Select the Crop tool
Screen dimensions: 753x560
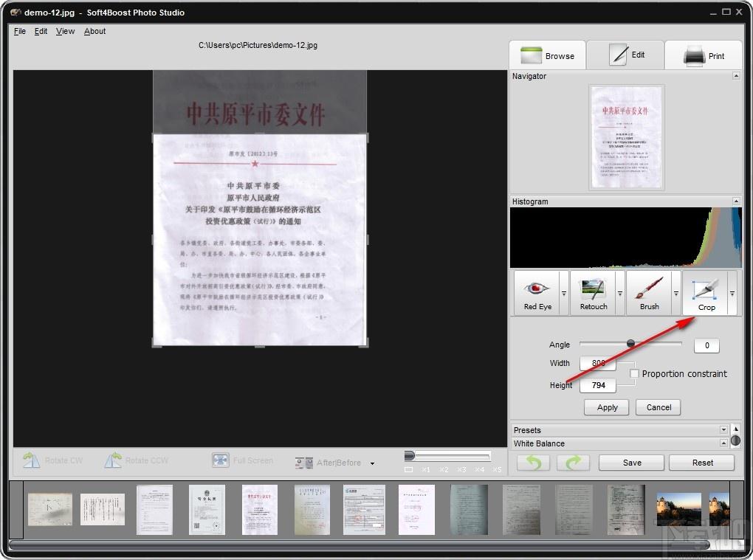point(706,293)
